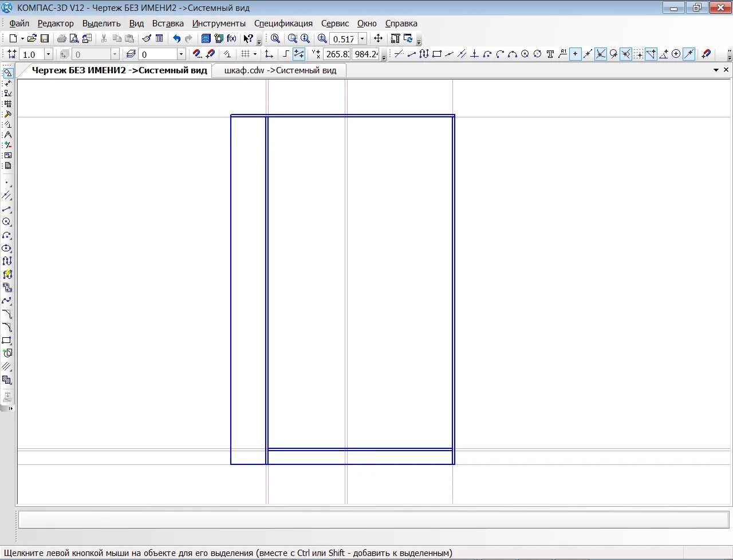Open the library manager icon
Viewport: 733px width, 560px height.
[x=206, y=38]
